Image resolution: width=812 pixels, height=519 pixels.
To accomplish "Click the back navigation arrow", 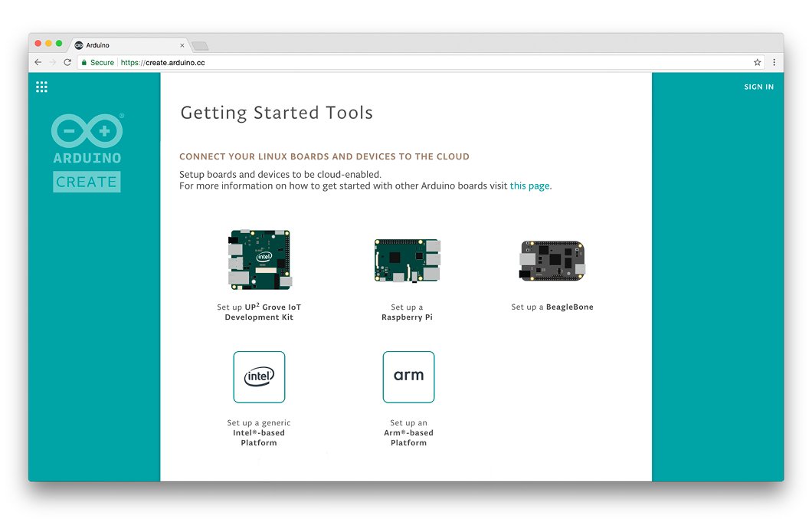I will point(38,62).
